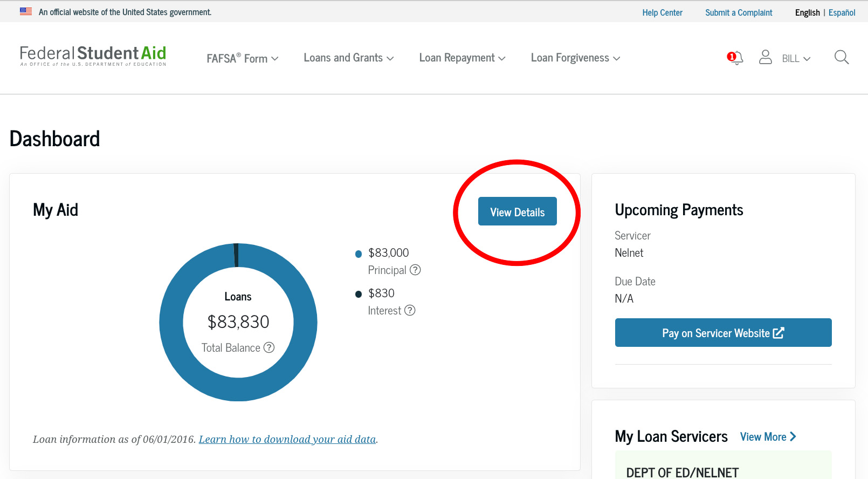Viewport: 868px width, 479px height.
Task: Open the notifications bell icon
Action: click(x=735, y=58)
